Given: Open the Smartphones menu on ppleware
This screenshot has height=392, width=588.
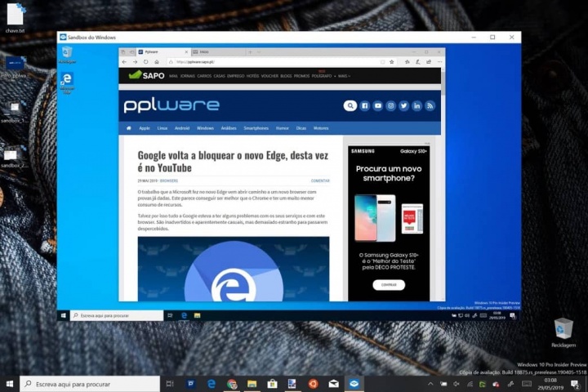Looking at the screenshot, I should point(256,128).
